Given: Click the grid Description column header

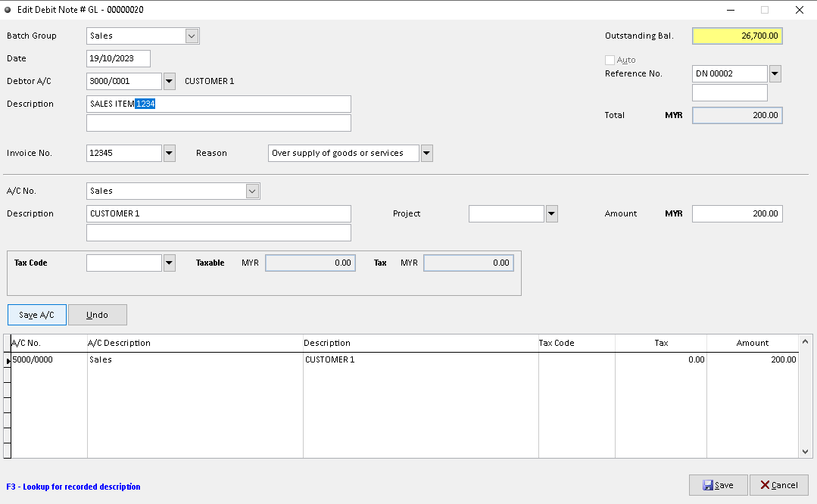Looking at the screenshot, I should 420,343.
